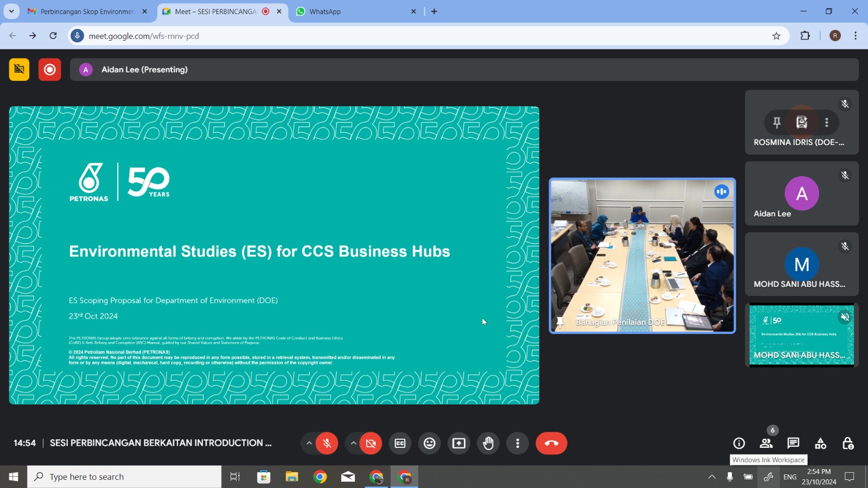The image size is (868, 488).
Task: Launch Microsoft Store from taskbar
Action: tap(264, 477)
